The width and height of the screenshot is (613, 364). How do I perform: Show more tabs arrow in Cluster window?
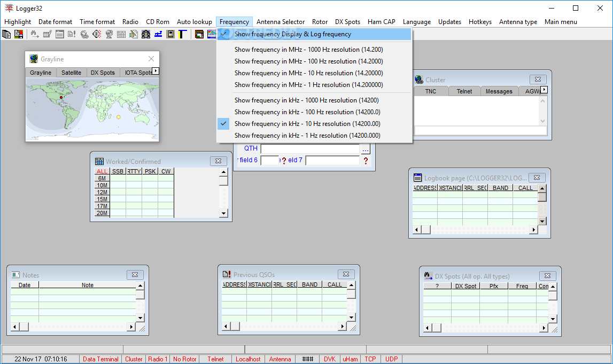point(544,90)
